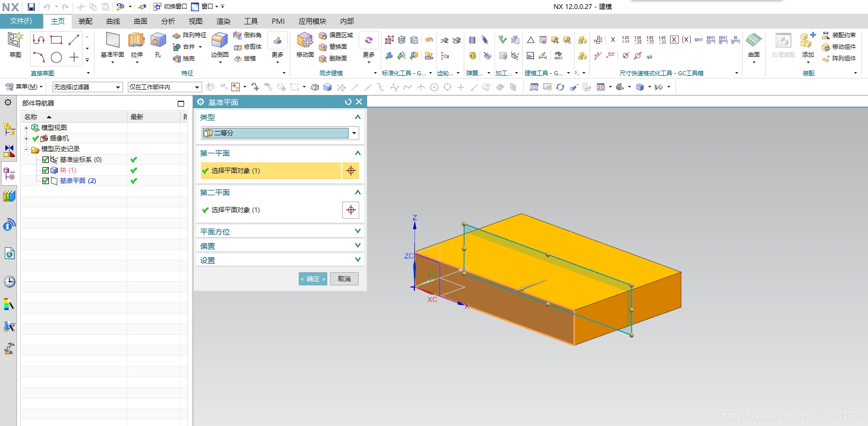Open the 基准平面 datum plane tool in ribbon
The width and height of the screenshot is (868, 426).
(x=112, y=40)
